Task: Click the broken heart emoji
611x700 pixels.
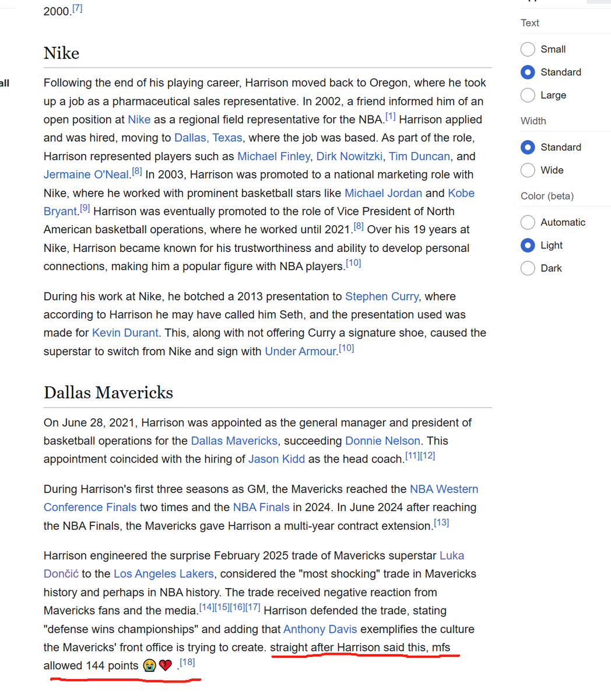Action: coord(166,666)
